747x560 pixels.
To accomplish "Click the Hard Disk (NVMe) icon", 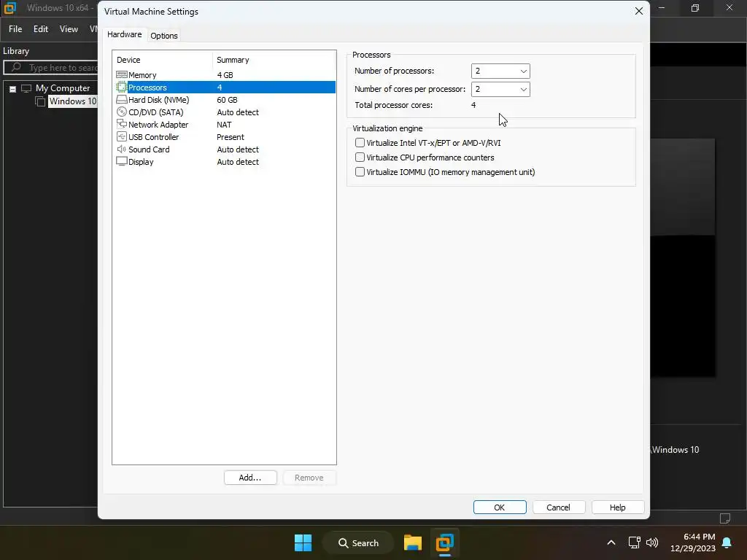I will (x=122, y=99).
